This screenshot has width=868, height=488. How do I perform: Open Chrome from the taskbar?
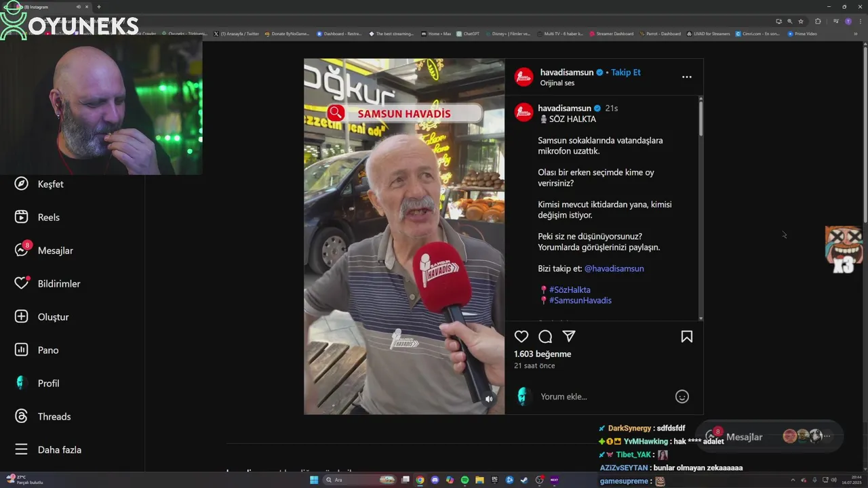(x=420, y=480)
